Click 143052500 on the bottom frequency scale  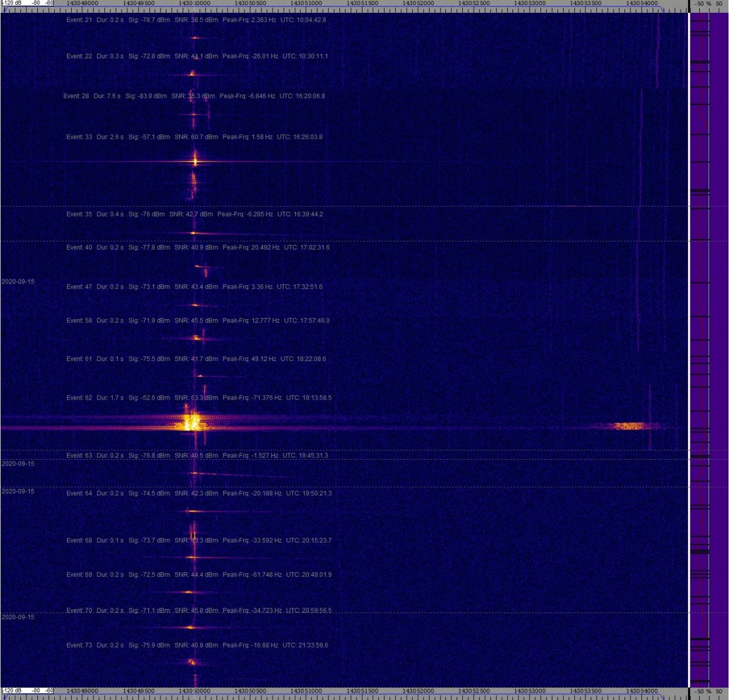click(x=474, y=691)
